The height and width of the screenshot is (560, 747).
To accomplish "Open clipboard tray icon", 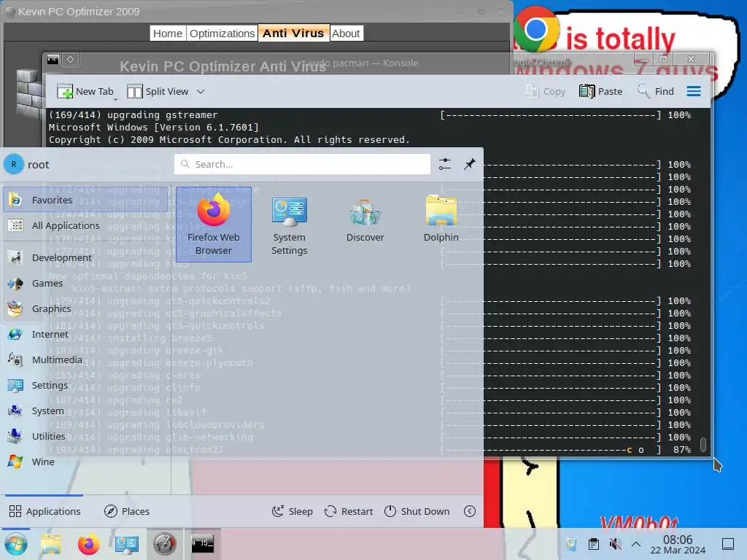I will 594,544.
